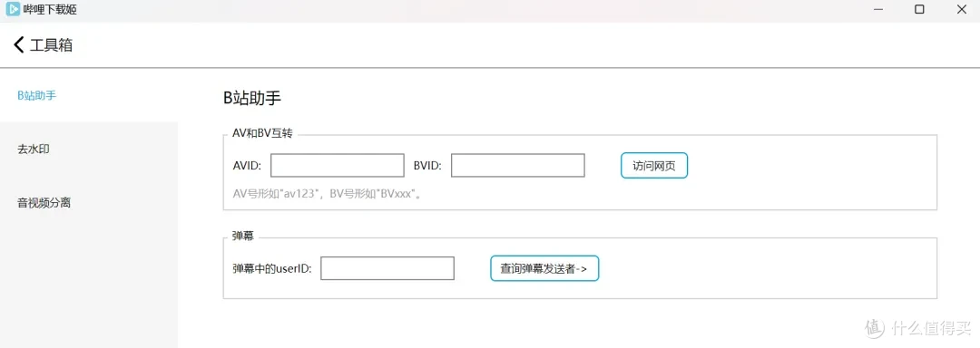Image resolution: width=980 pixels, height=348 pixels.
Task: Click the 哔哩下载姬 app logo icon
Action: tap(13, 9)
